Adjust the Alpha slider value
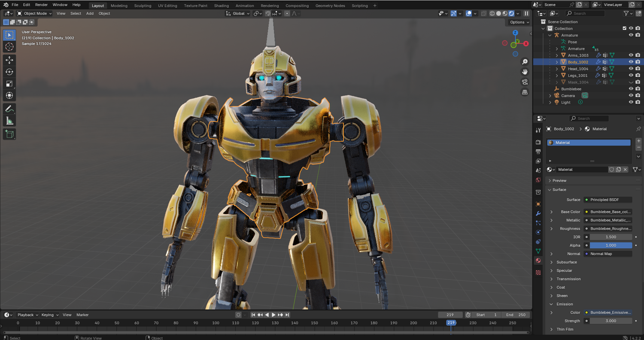Image resolution: width=644 pixels, height=340 pixels. (611, 246)
